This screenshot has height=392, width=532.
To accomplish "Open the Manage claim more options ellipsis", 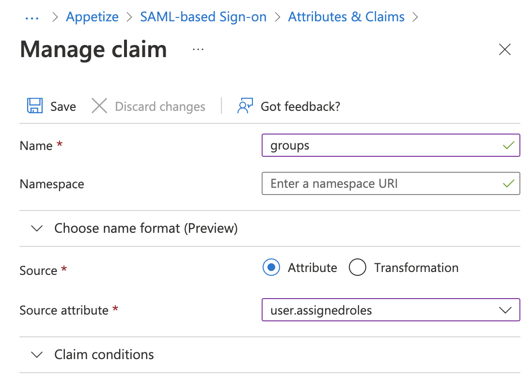I will click(x=198, y=49).
